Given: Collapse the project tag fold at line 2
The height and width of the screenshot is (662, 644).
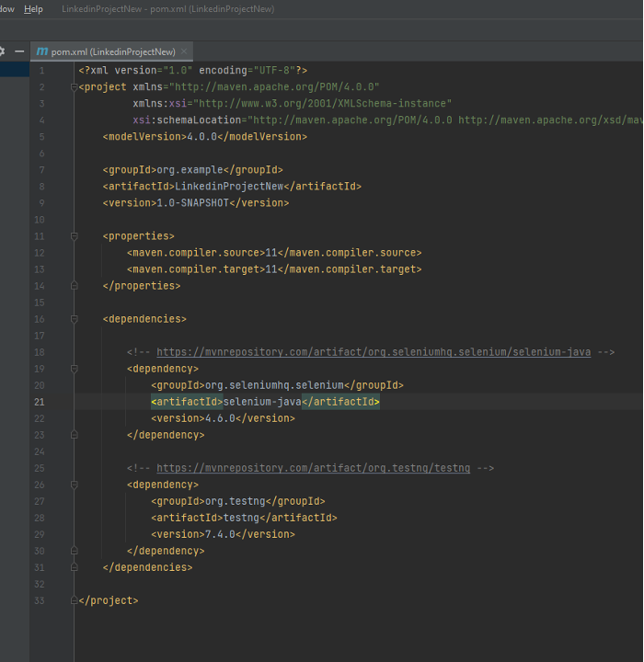Looking at the screenshot, I should (x=74, y=87).
